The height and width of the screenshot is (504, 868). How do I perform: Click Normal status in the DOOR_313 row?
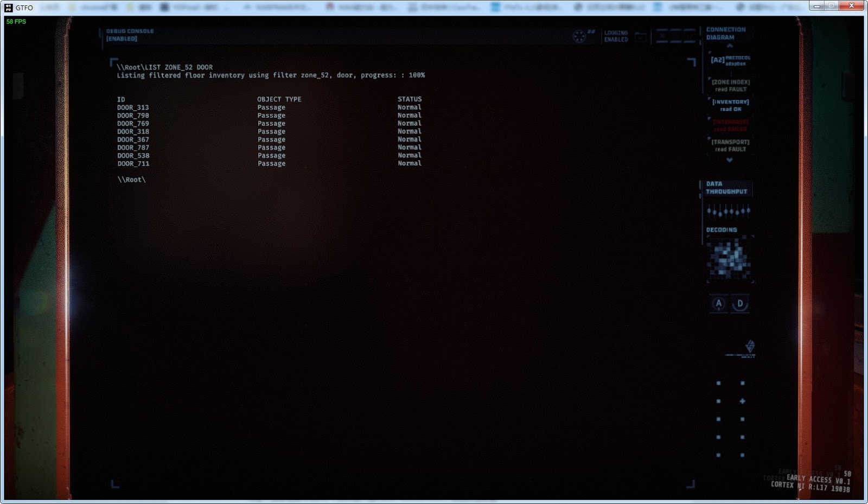pos(410,107)
